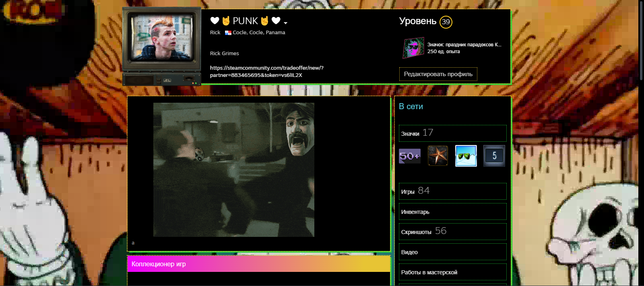The image size is (644, 286).
Task: Open the steamcommunity trade offer link
Action: click(x=266, y=71)
